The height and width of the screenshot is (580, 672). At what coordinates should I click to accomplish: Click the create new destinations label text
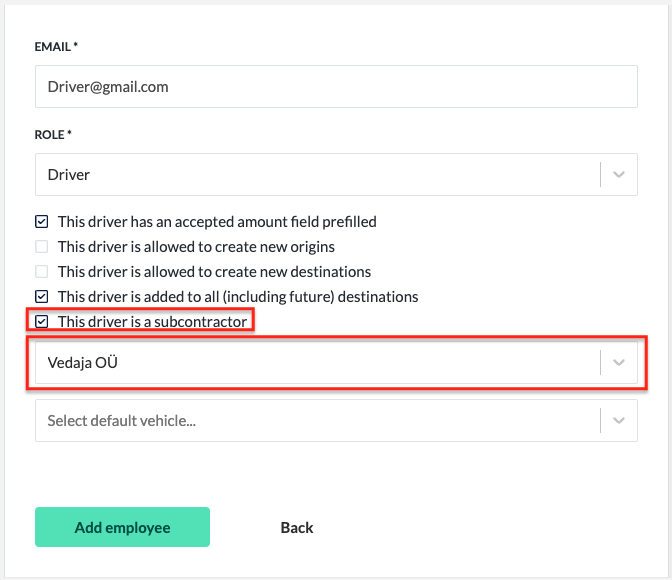214,271
